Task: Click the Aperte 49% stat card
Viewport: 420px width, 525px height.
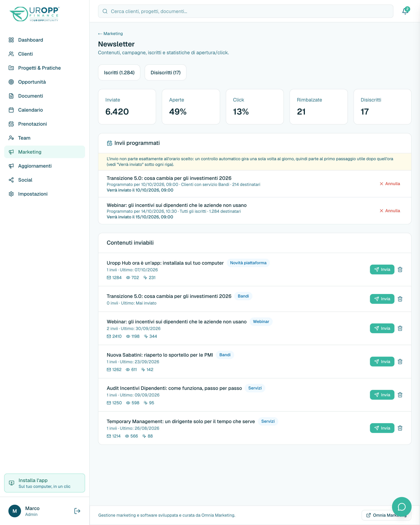Action: pos(191,107)
